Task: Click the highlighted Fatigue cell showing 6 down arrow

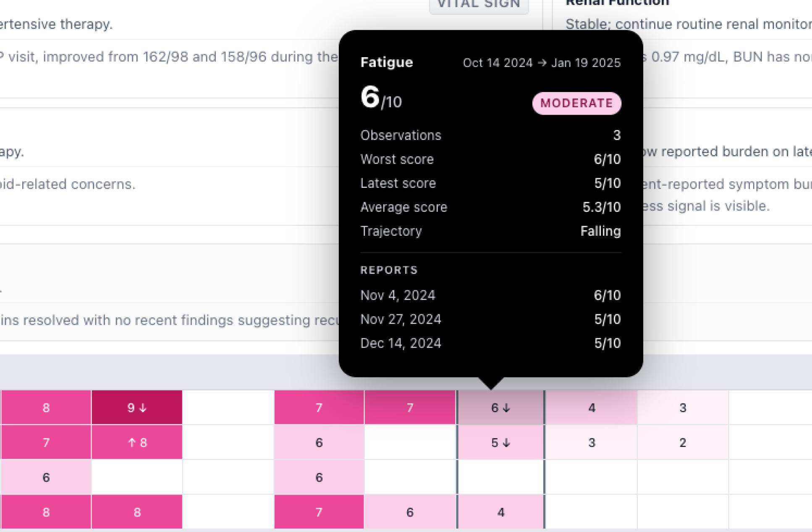Action: click(500, 408)
